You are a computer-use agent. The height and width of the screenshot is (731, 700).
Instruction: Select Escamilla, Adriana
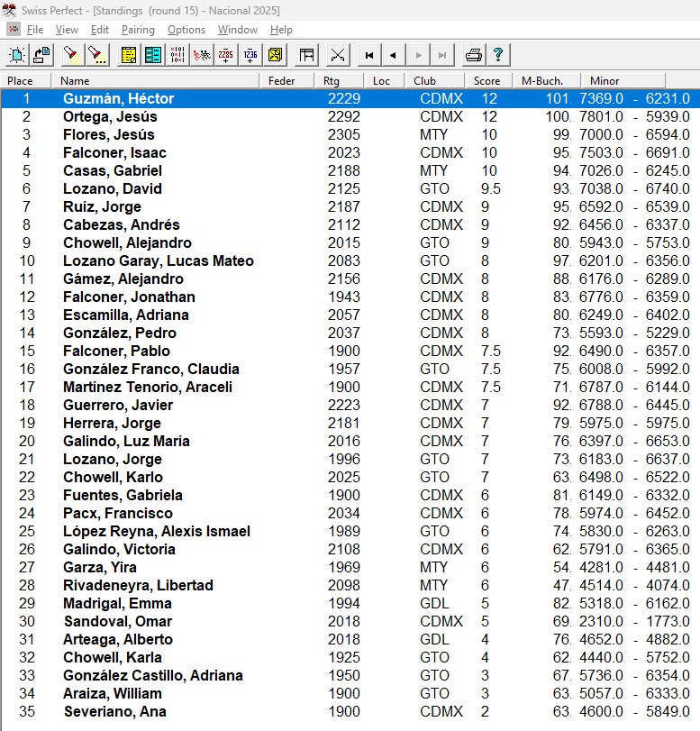[x=126, y=315]
